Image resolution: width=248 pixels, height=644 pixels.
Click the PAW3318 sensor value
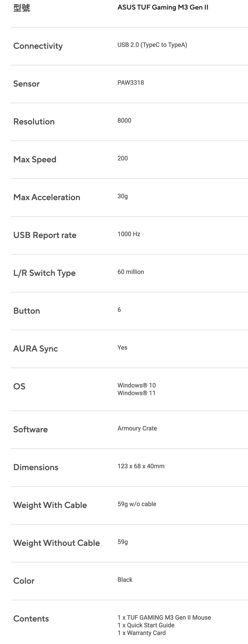coord(131,83)
